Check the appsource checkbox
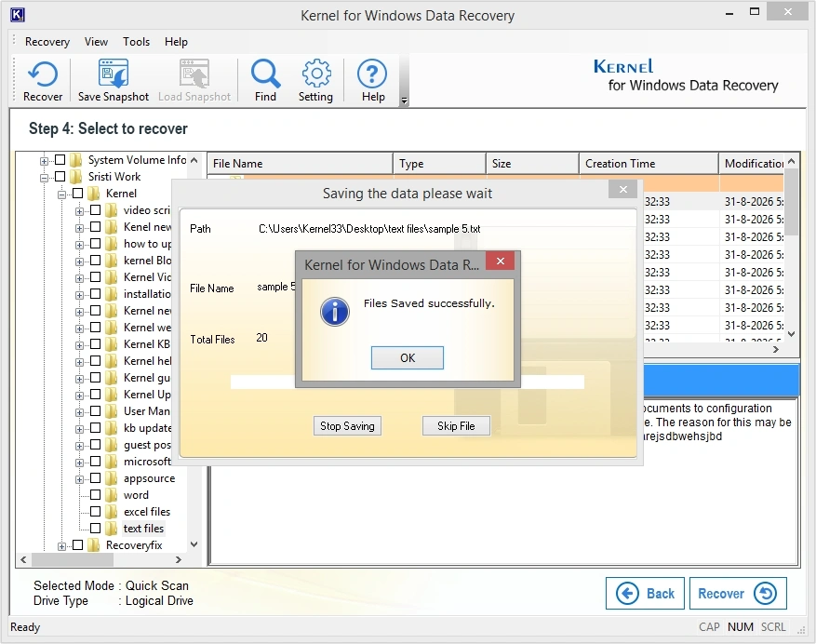 tap(95, 478)
